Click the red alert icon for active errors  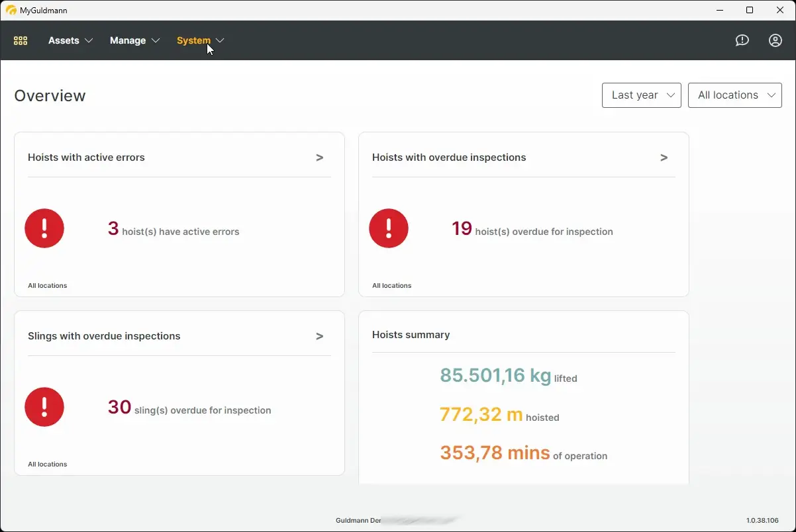click(x=44, y=228)
